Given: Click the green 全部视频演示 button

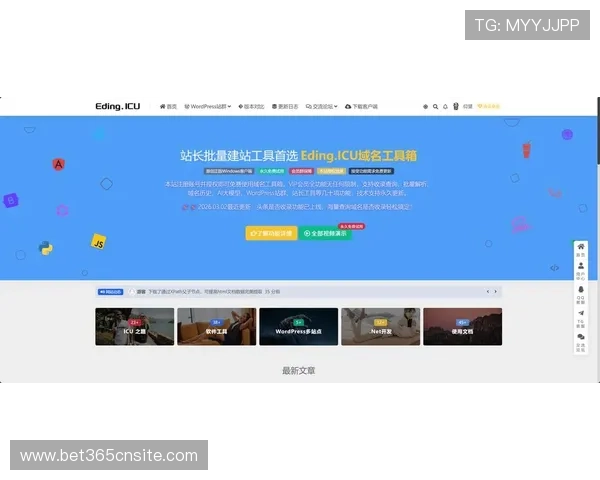Looking at the screenshot, I should click(325, 233).
